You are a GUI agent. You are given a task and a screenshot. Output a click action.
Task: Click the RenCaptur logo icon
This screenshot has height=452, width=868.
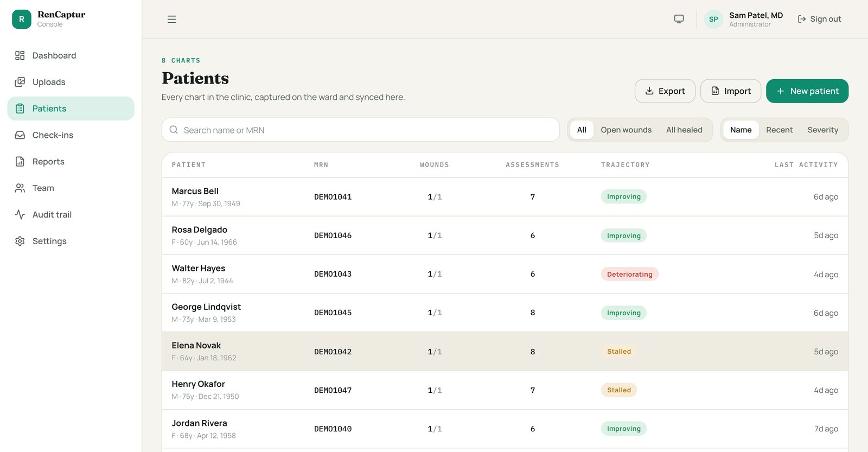pos(22,19)
